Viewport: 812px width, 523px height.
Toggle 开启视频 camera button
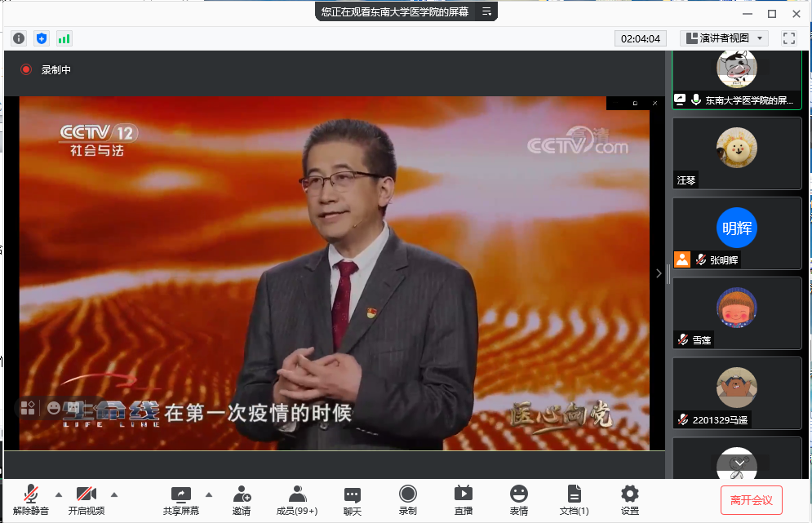[x=87, y=499]
